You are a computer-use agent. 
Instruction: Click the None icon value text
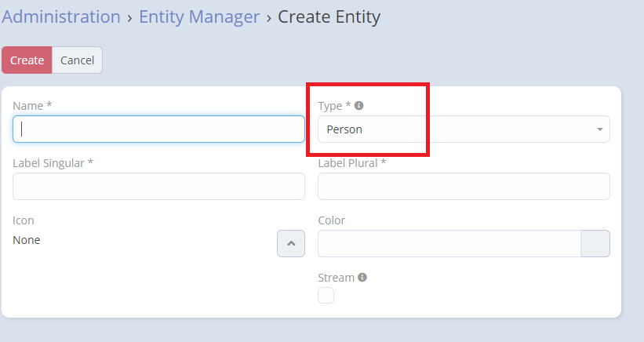27,240
